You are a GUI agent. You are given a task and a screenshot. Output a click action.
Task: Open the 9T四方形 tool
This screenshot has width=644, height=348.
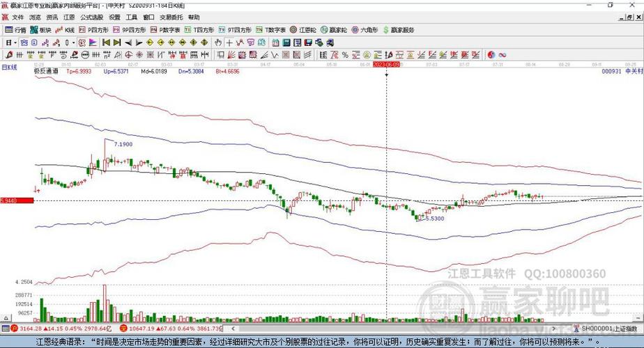(x=235, y=30)
